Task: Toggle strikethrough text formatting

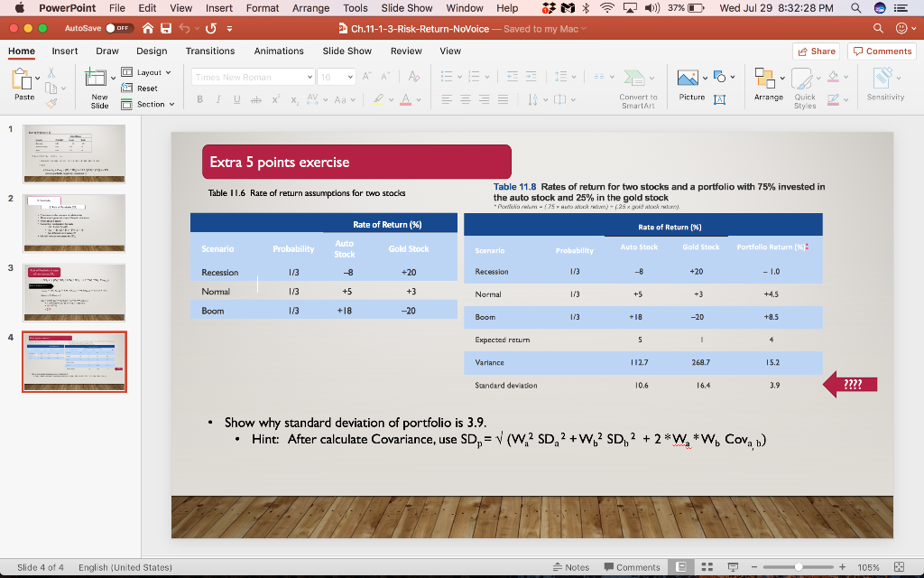Action: pos(257,99)
